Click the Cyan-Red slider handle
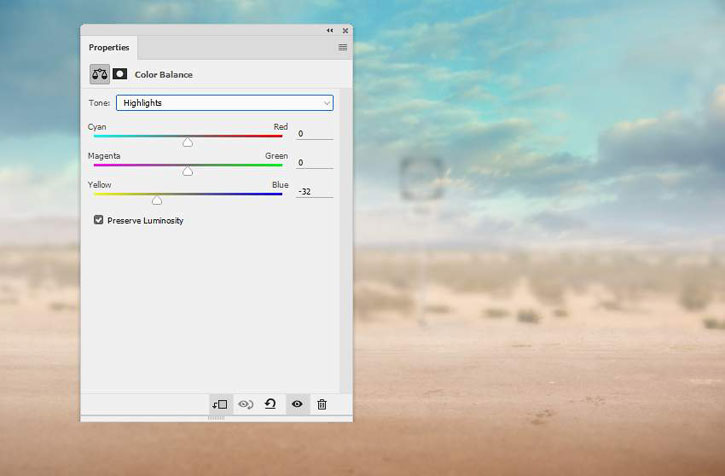The height and width of the screenshot is (476, 725). pyautogui.click(x=187, y=142)
